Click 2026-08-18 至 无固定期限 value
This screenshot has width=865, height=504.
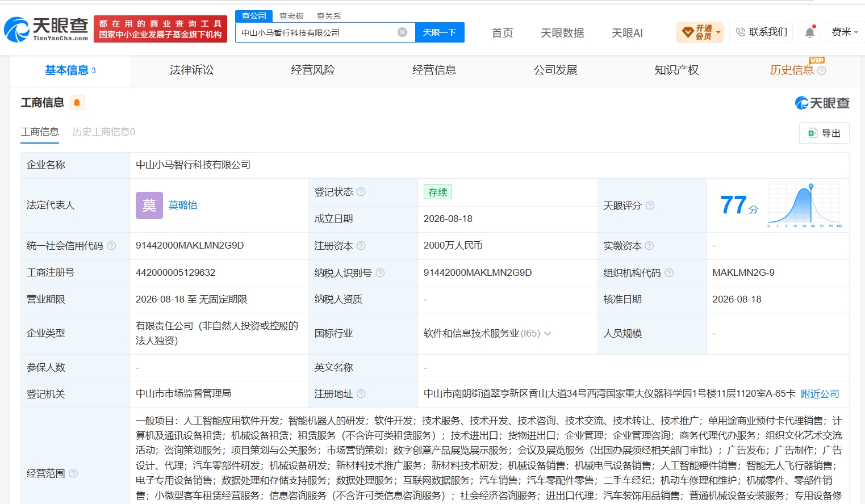191,300
